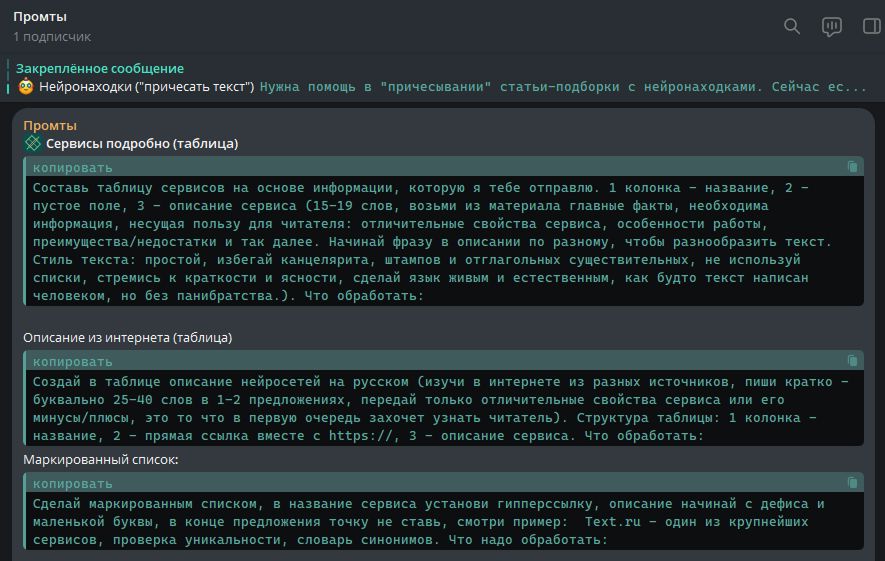Jump to the Закреплённое сообщение pinned message
The width and height of the screenshot is (885, 561).
(x=100, y=69)
